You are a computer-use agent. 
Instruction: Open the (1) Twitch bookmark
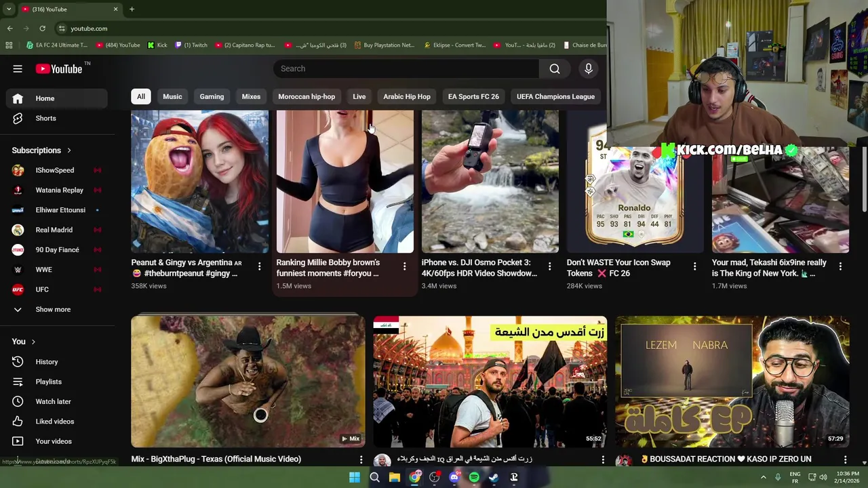191,45
